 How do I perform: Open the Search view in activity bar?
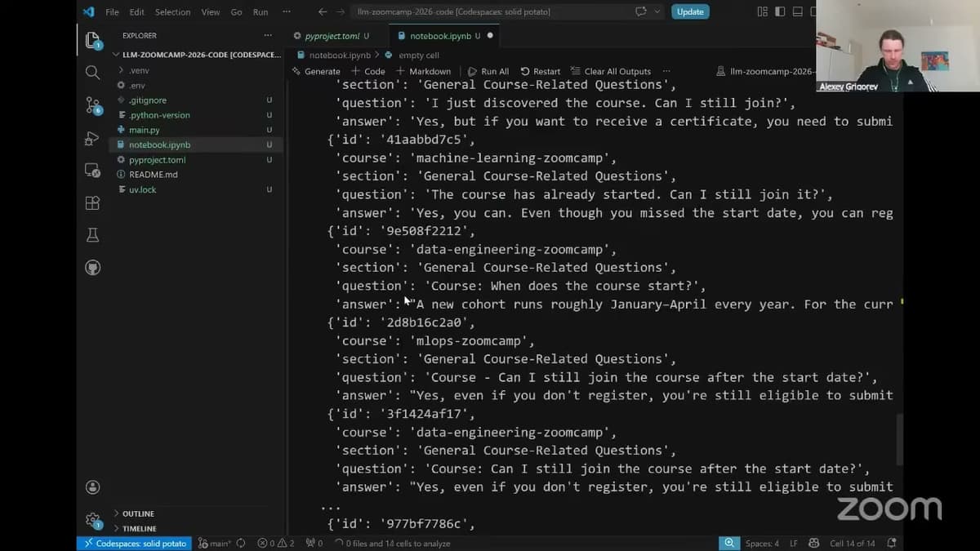point(92,73)
